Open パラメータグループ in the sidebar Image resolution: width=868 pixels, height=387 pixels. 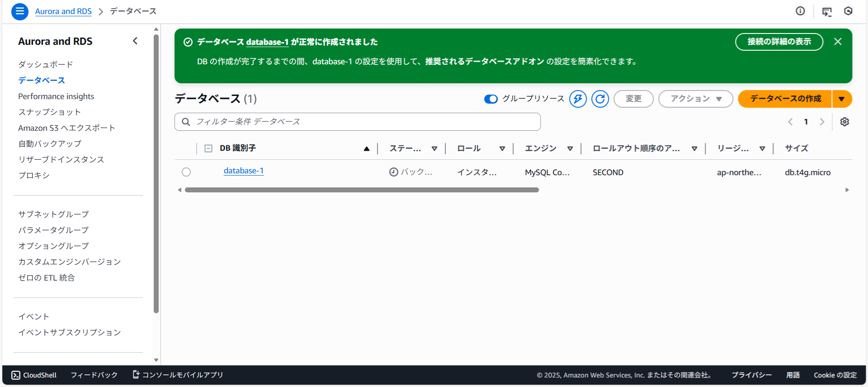[53, 230]
